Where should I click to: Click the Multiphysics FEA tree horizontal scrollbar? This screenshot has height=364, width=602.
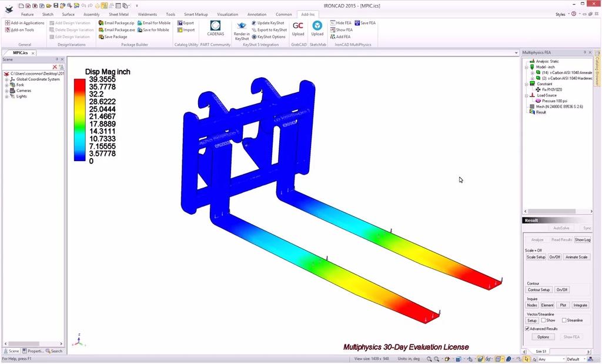pos(558,212)
